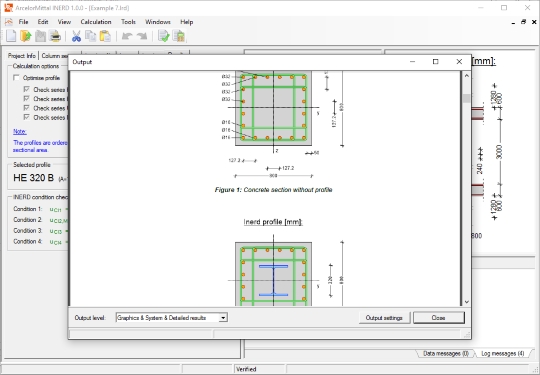Switch to the Project Info tab
The image size is (540, 375).
(x=22, y=55)
